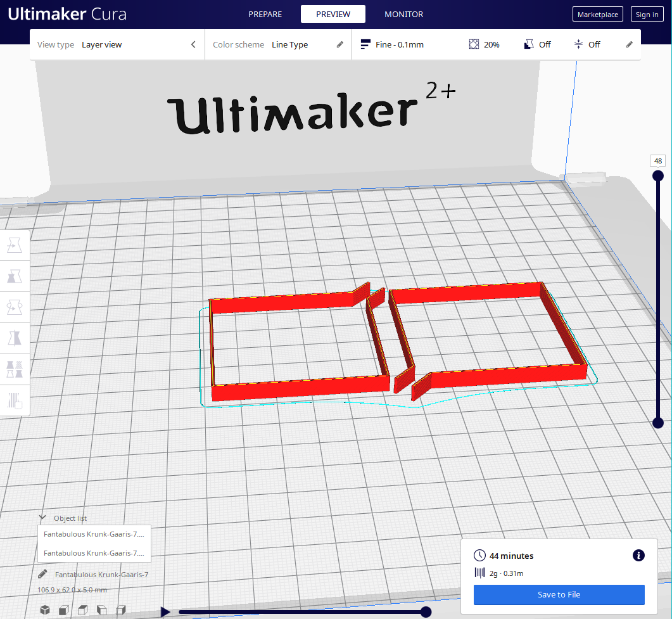The width and height of the screenshot is (672, 619).
Task: Switch to the PREVIEW stage
Action: [333, 14]
